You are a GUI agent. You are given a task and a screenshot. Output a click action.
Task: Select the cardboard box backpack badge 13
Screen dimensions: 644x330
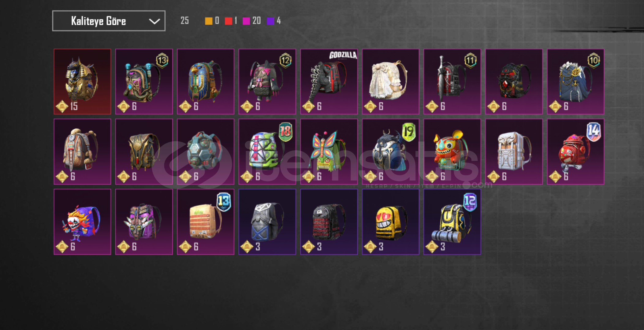(206, 222)
